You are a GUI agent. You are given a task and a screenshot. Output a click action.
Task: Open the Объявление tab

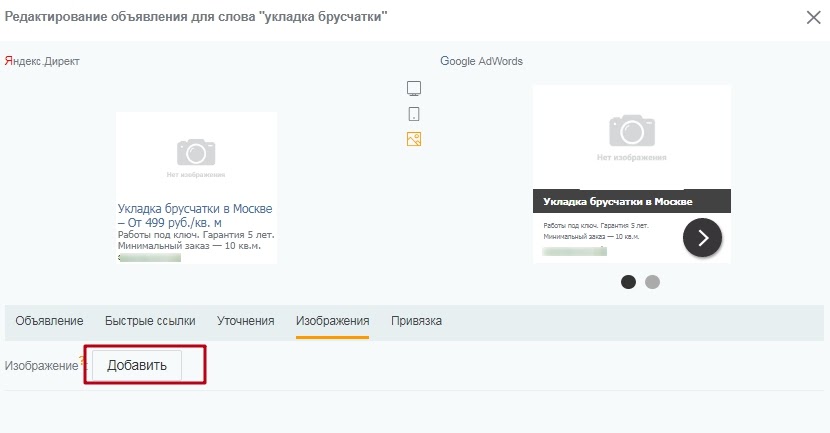[x=49, y=321]
